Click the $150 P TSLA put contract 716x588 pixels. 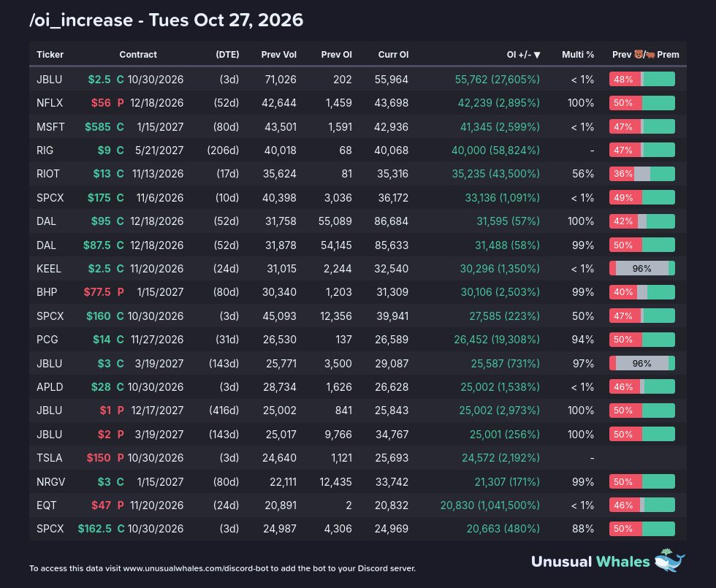point(135,457)
